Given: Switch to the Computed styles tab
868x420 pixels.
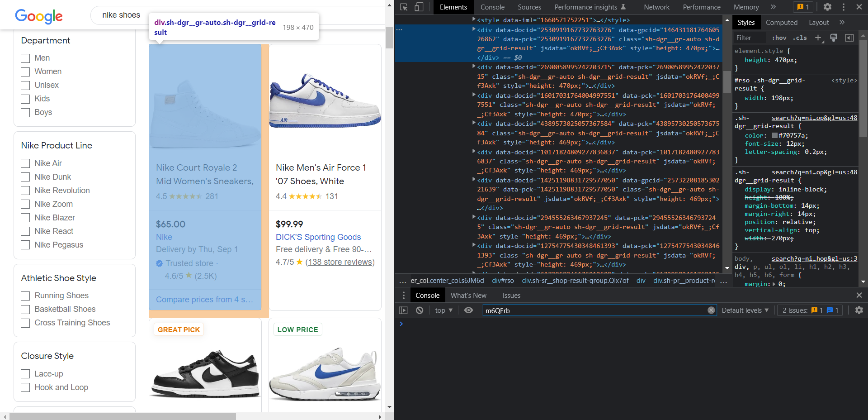Looking at the screenshot, I should tap(781, 23).
